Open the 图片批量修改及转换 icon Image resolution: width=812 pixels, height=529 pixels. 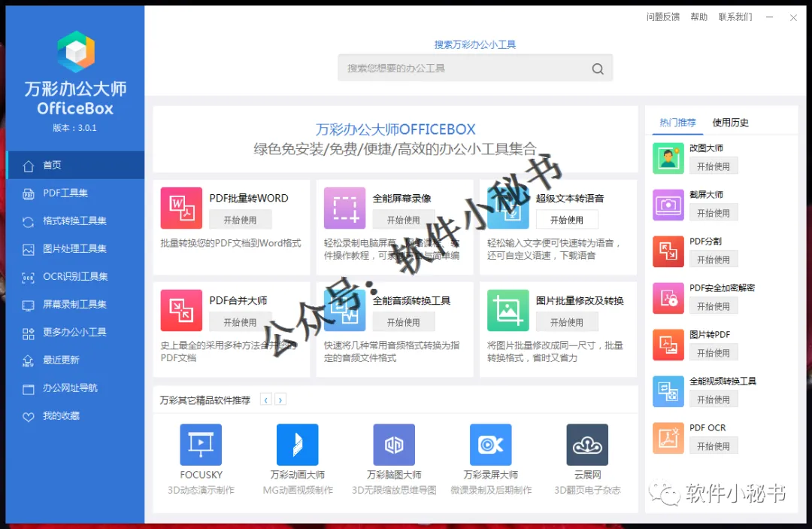[508, 310]
